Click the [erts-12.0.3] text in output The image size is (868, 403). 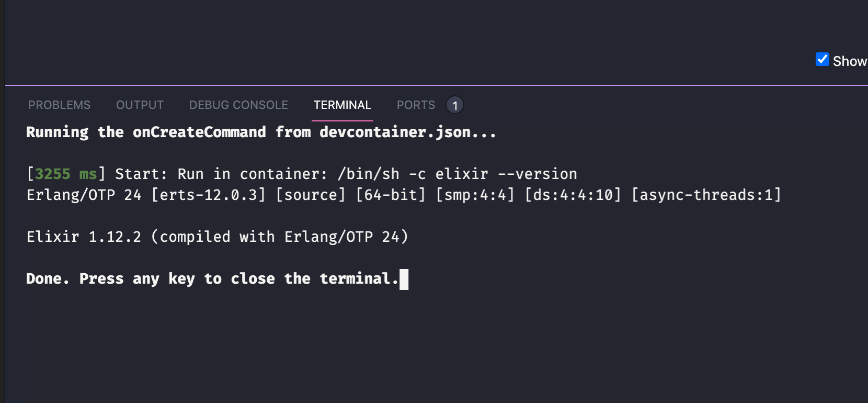tap(209, 195)
